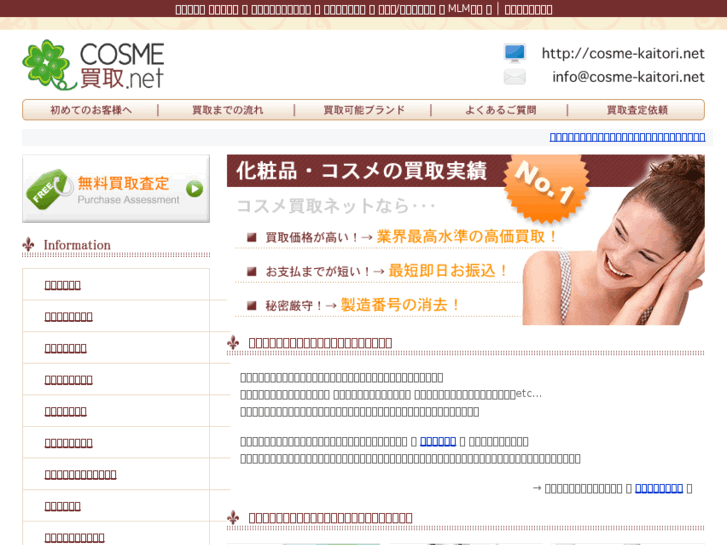
Task: Click the 化粧品・コスメの買取実績 banner title
Action: (361, 171)
